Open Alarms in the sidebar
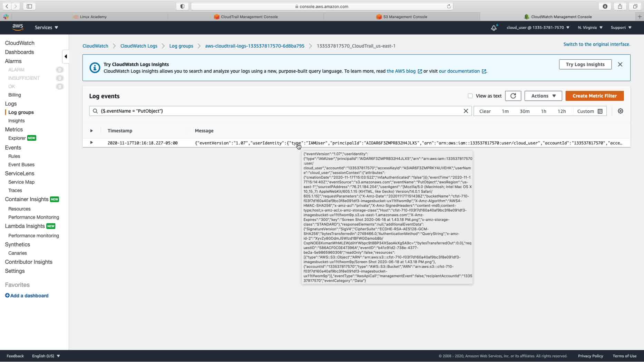The height and width of the screenshot is (362, 644). [x=13, y=61]
